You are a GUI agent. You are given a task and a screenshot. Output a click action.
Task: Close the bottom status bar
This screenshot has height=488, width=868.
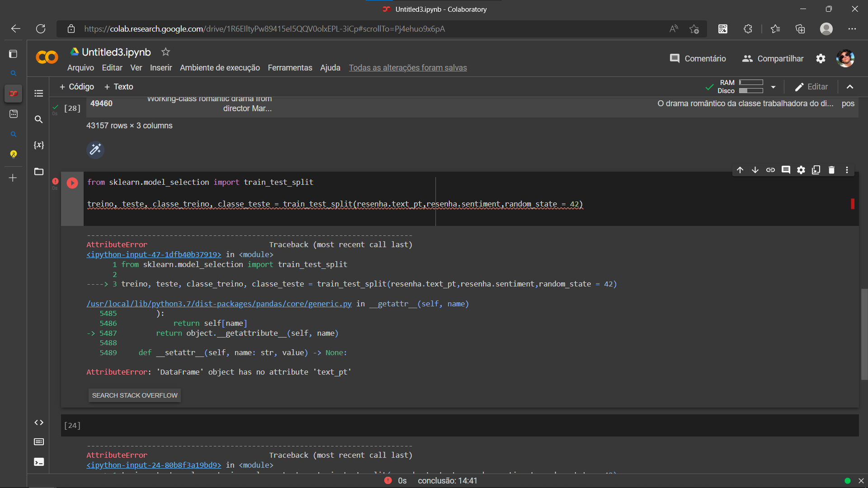click(x=861, y=481)
